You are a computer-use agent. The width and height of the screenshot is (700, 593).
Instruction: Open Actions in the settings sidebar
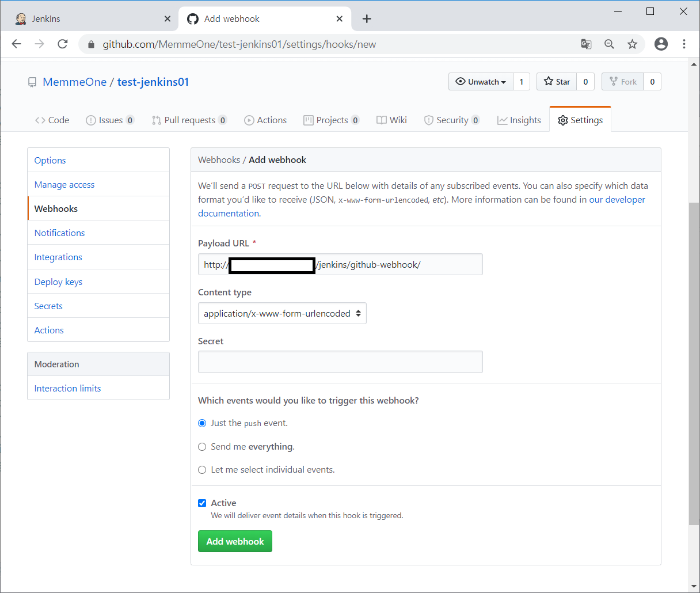tap(98, 330)
